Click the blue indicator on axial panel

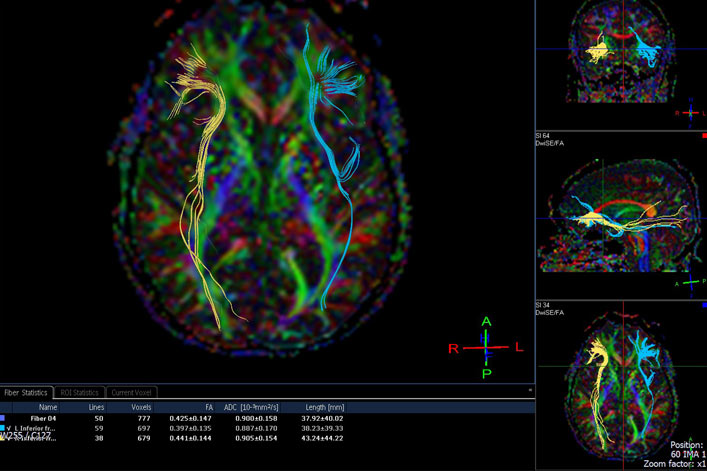coord(703,305)
